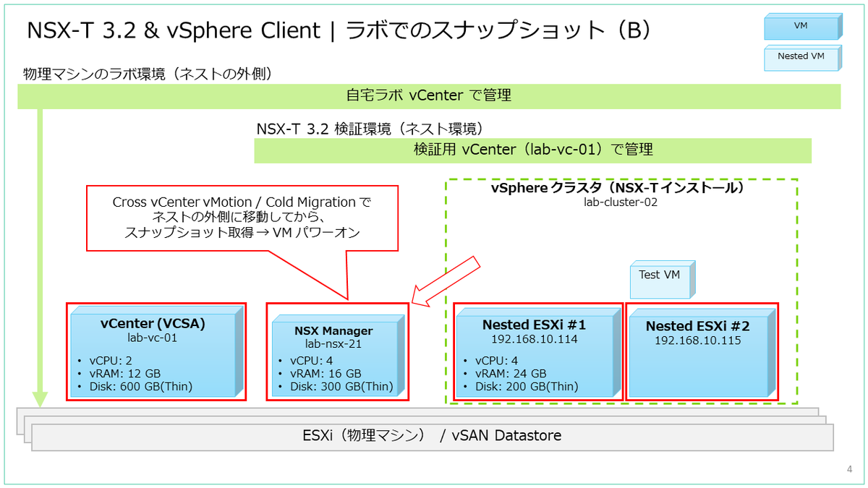The image size is (868, 488).
Task: Select the 'VM' legend box
Action: click(803, 26)
